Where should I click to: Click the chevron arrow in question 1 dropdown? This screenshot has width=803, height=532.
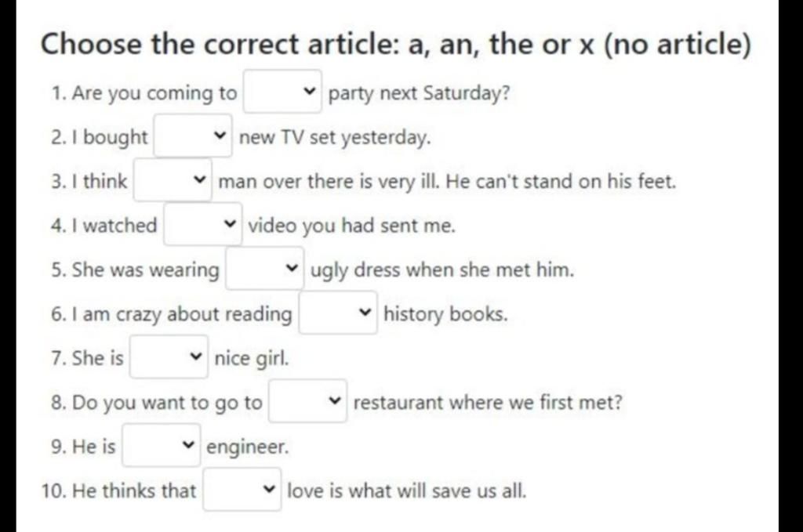point(309,91)
